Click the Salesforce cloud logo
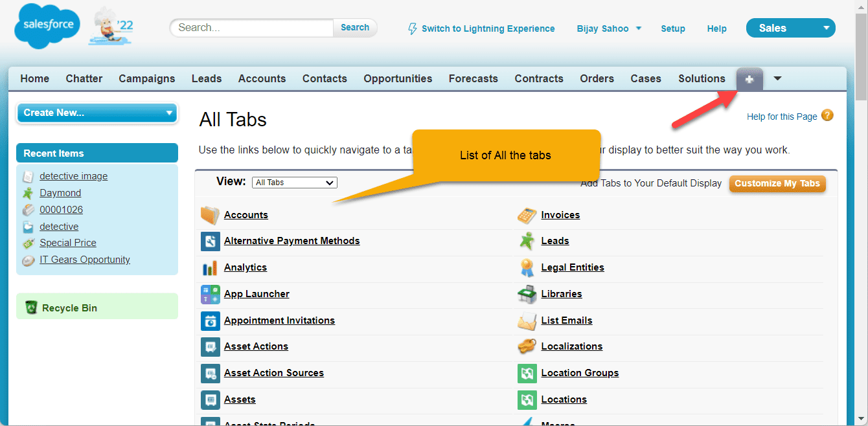The image size is (868, 426). pos(46,25)
